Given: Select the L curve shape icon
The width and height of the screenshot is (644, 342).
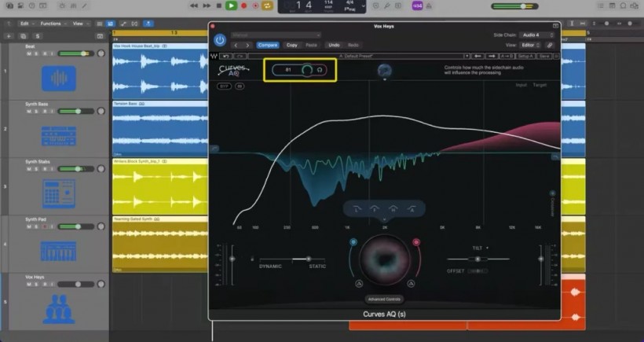Looking at the screenshot, I should 357,209.
